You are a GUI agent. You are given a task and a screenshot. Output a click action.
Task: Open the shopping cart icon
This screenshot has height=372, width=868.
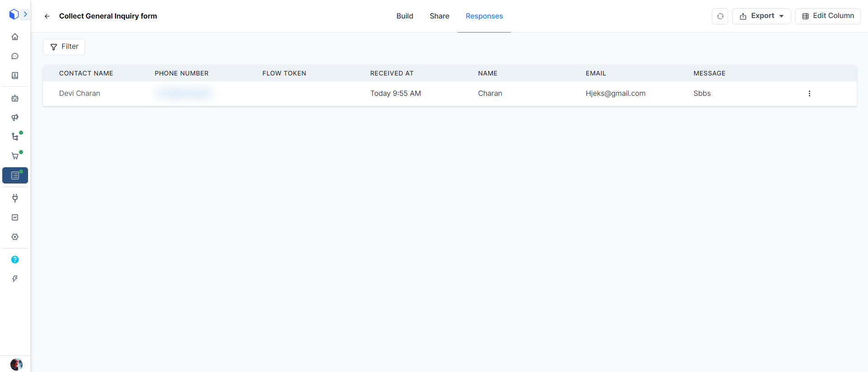click(15, 156)
